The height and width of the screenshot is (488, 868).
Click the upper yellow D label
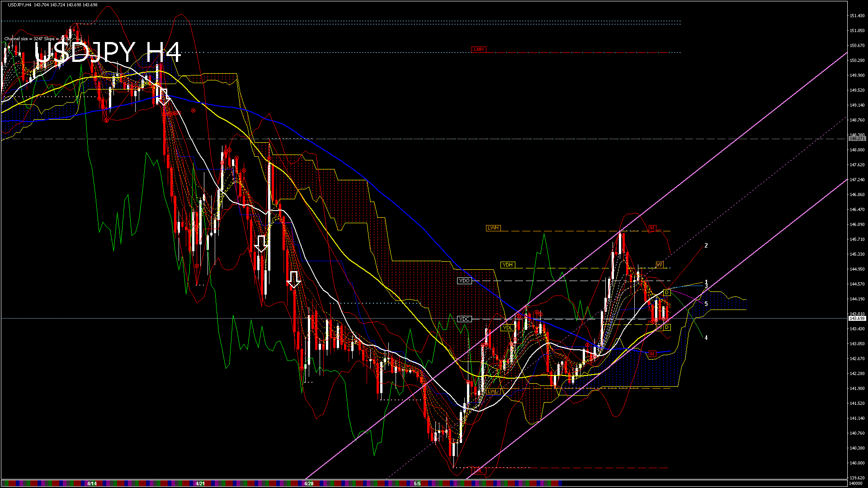[666, 292]
